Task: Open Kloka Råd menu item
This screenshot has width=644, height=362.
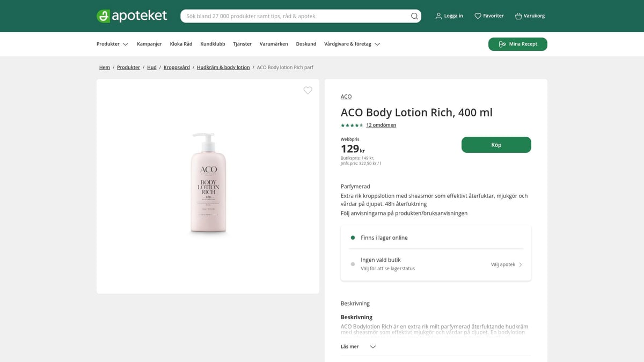Action: click(x=181, y=44)
